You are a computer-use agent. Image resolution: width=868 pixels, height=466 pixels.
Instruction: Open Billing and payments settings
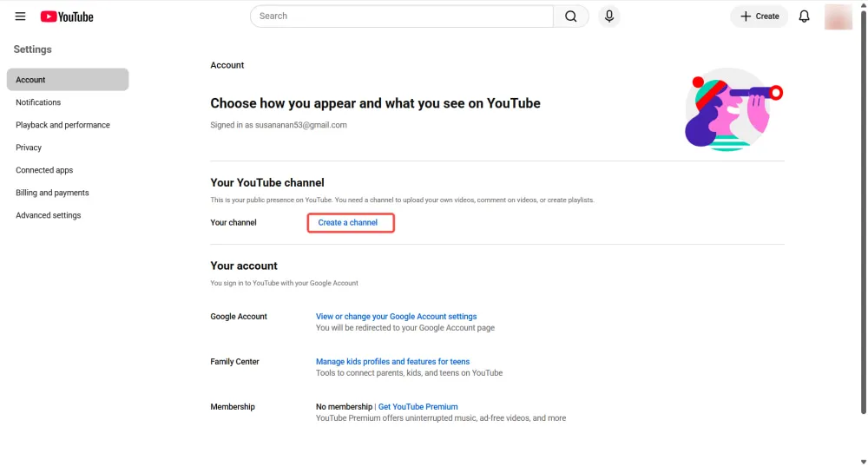click(52, 193)
